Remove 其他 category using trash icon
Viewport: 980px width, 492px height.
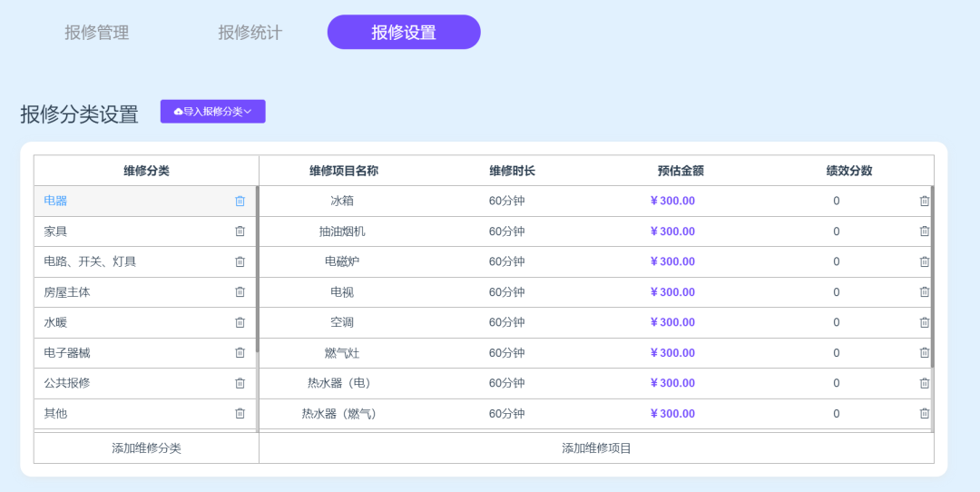pyautogui.click(x=240, y=413)
